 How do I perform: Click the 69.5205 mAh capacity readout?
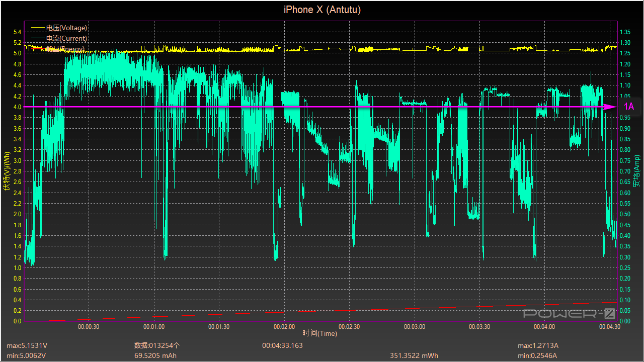pos(155,355)
